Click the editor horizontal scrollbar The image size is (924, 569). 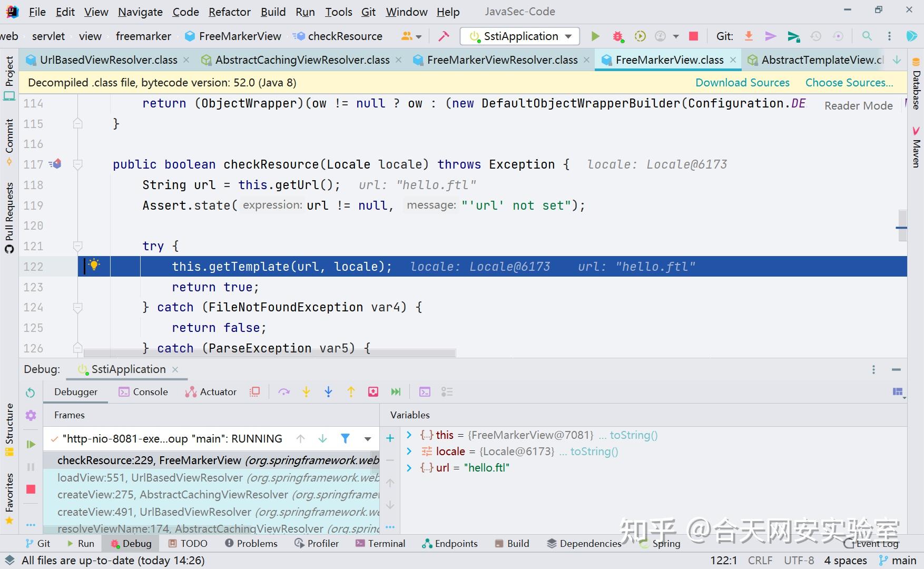269,353
